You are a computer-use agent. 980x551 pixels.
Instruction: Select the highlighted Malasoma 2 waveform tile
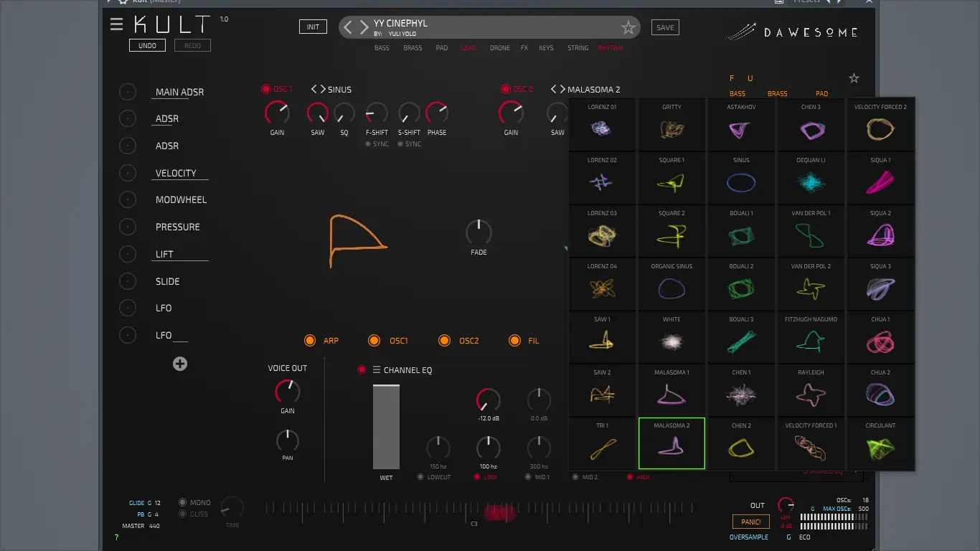tap(672, 443)
